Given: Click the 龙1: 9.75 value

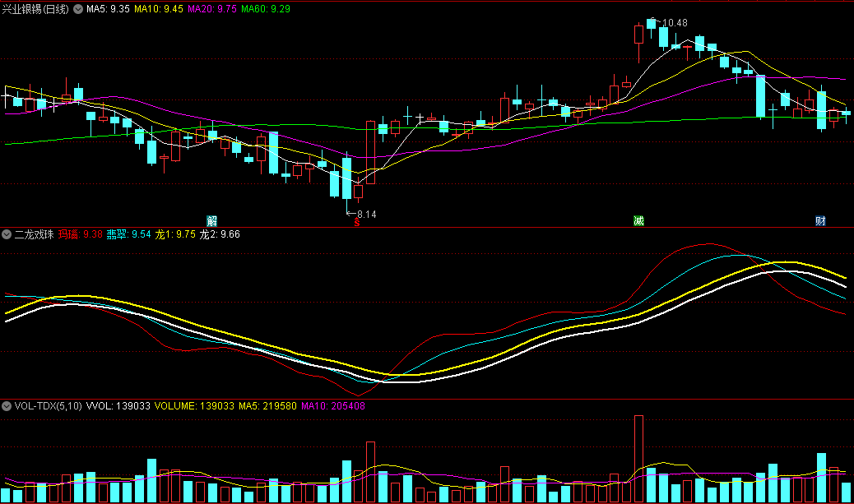Looking at the screenshot, I should coord(175,234).
